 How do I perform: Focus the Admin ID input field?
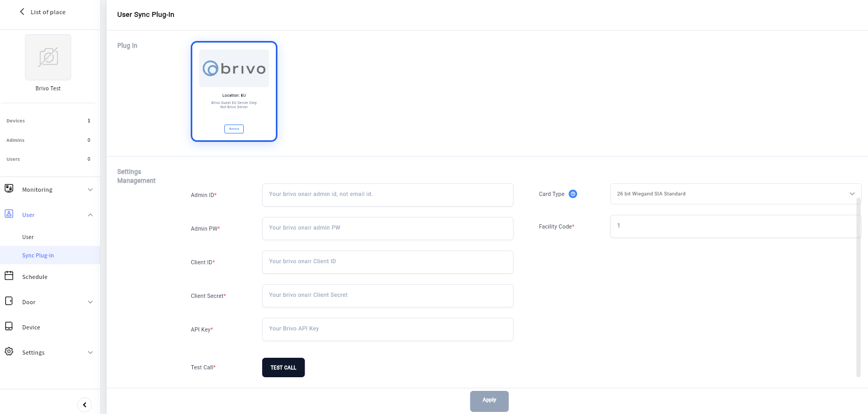pos(388,195)
